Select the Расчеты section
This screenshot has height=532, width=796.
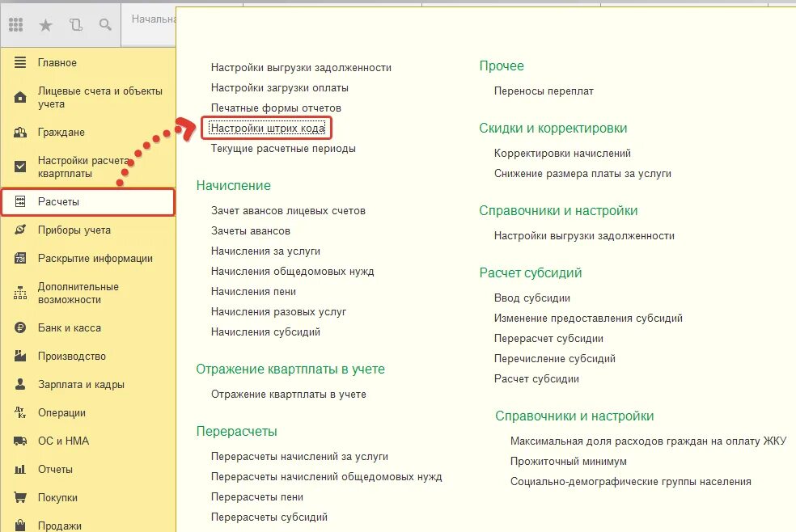[x=88, y=202]
